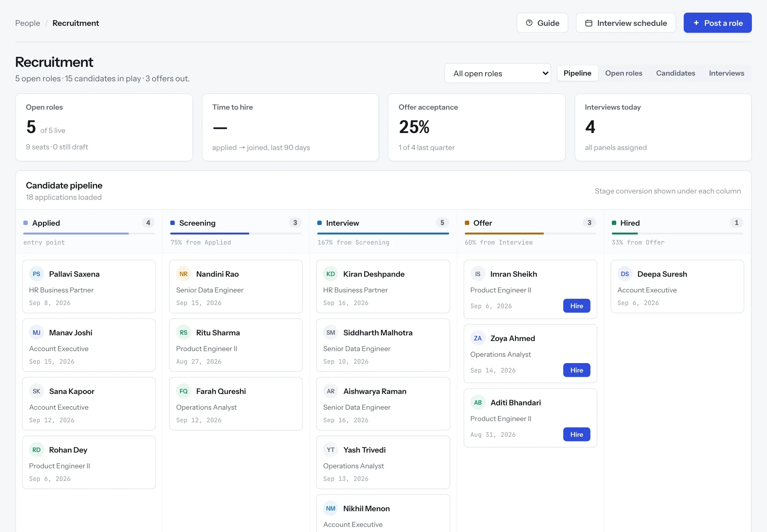Switch to the Open roles tab
Screen dimensions: 767x532
click(623, 73)
